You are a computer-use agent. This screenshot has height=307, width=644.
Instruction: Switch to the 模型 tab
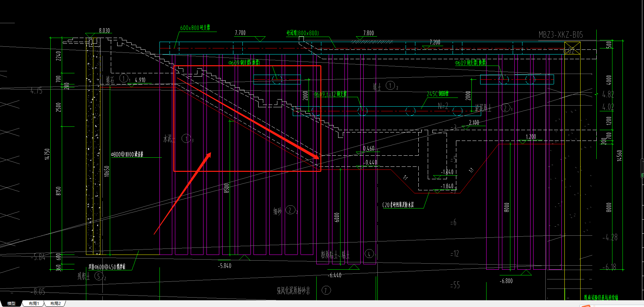pos(11,303)
